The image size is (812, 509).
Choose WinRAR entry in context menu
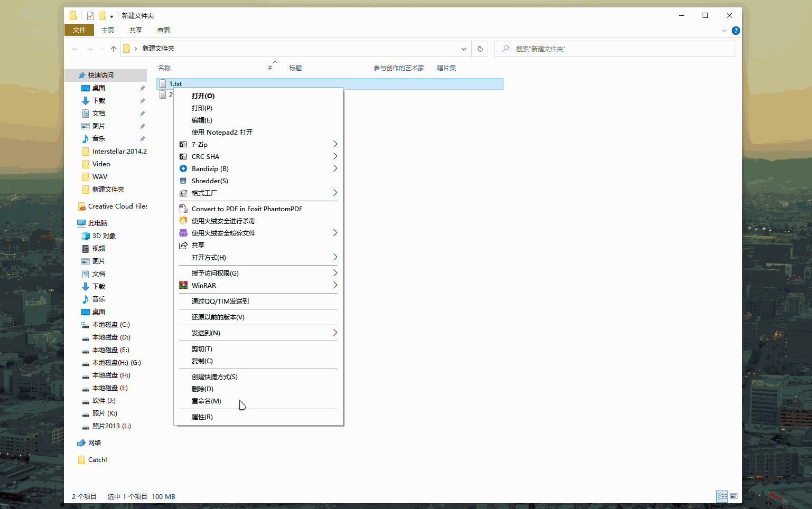tap(204, 286)
